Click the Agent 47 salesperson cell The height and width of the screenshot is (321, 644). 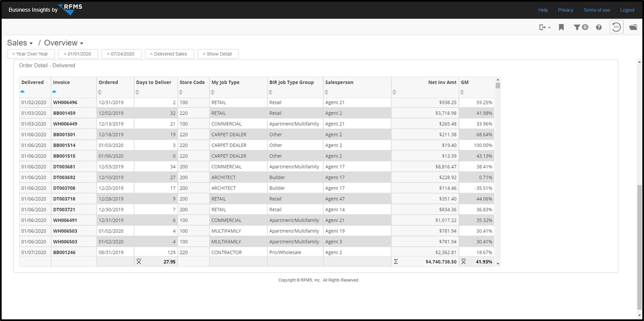pos(357,199)
